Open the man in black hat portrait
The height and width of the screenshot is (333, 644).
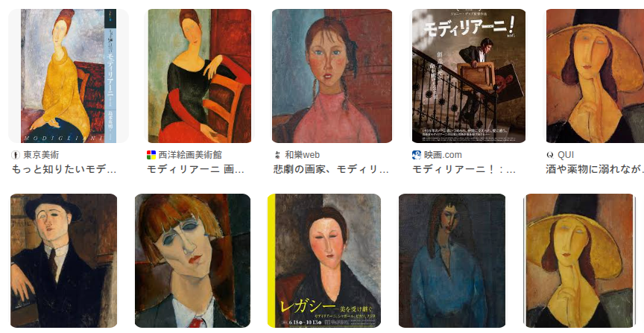(x=63, y=260)
